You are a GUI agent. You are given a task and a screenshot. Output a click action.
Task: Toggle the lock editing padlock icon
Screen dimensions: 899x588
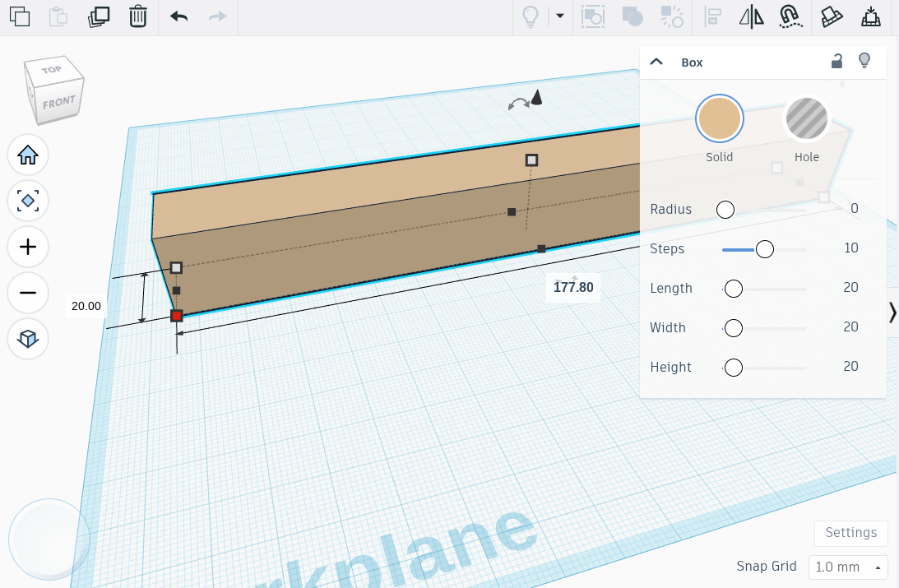(x=837, y=61)
